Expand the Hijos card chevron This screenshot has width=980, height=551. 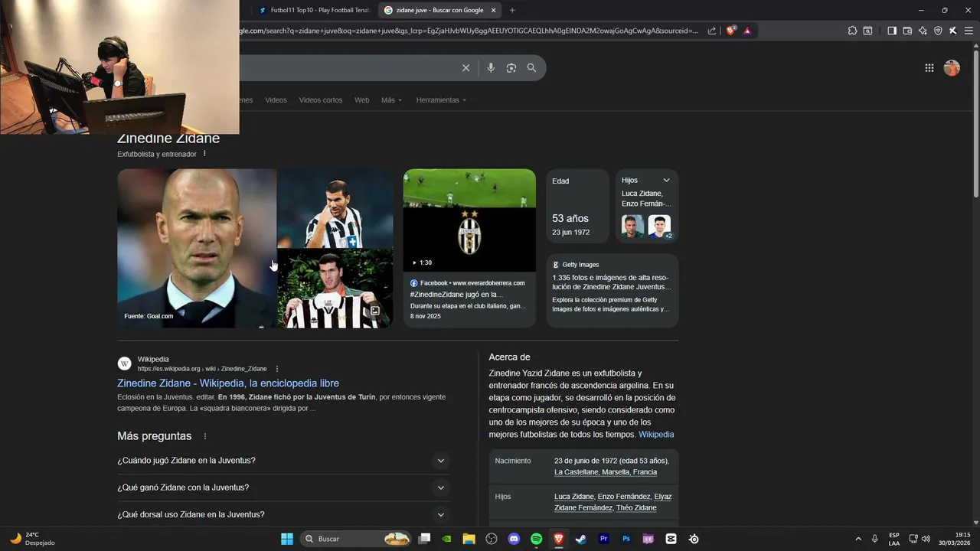click(666, 181)
